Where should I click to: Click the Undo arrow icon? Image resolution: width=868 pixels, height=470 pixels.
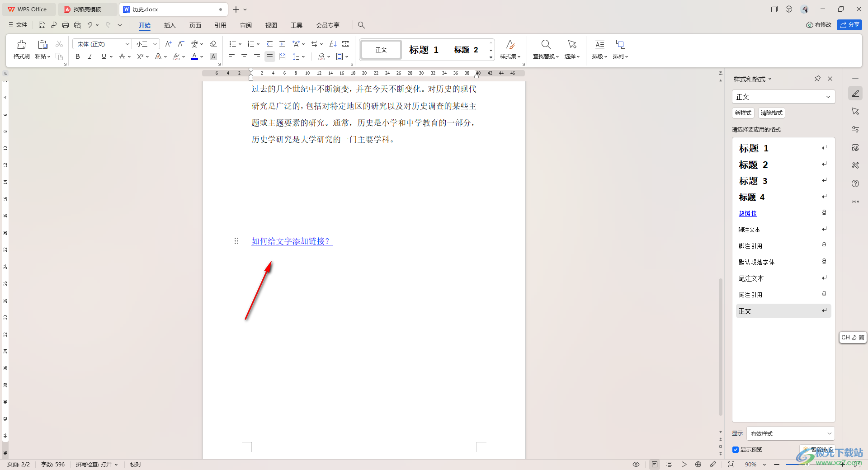90,25
